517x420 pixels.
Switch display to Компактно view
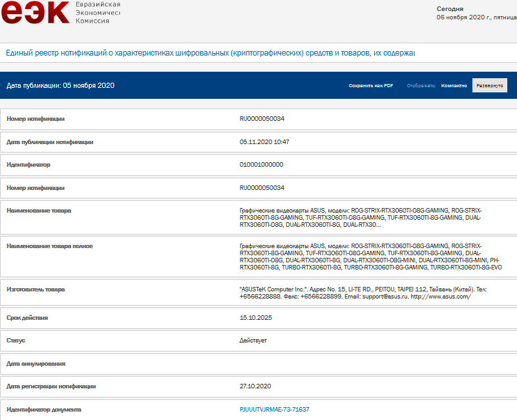pos(454,85)
